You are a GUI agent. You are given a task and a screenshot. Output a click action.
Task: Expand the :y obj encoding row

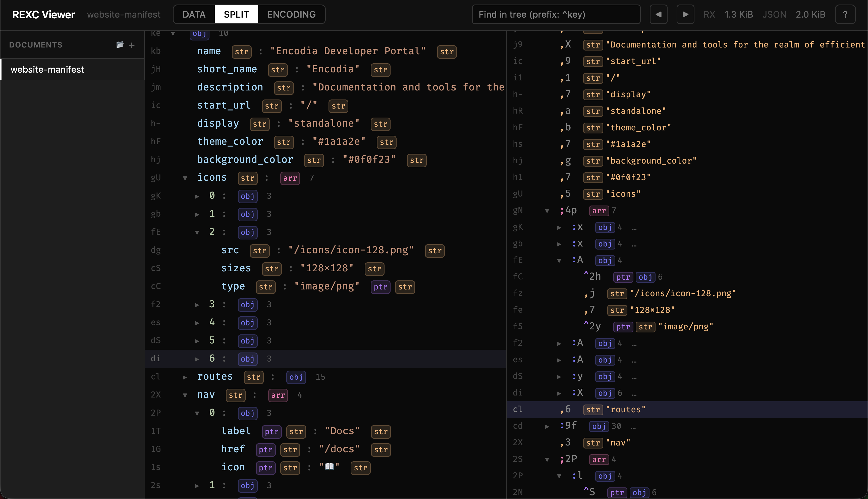(559, 377)
